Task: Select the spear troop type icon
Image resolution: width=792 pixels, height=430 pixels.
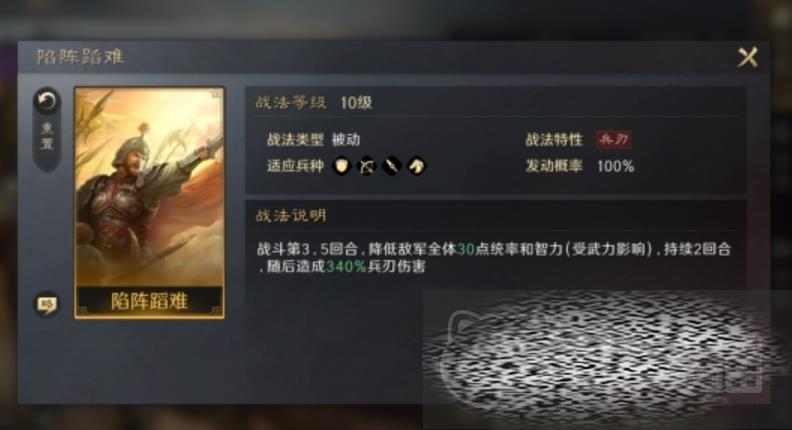Action: [391, 166]
